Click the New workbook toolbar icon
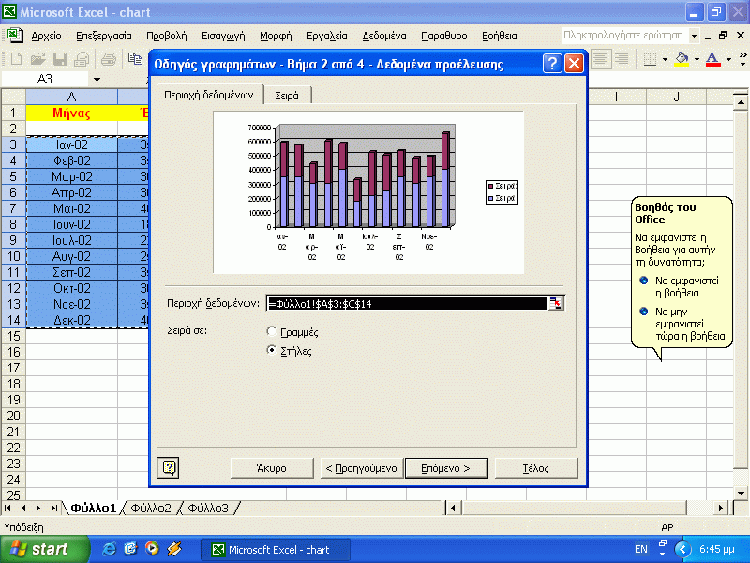Viewport: 750px width, 563px height. click(x=16, y=59)
